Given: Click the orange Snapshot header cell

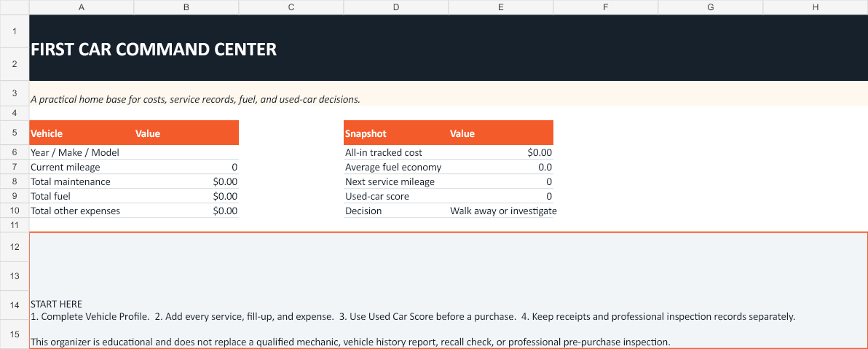Looking at the screenshot, I should (x=396, y=133).
